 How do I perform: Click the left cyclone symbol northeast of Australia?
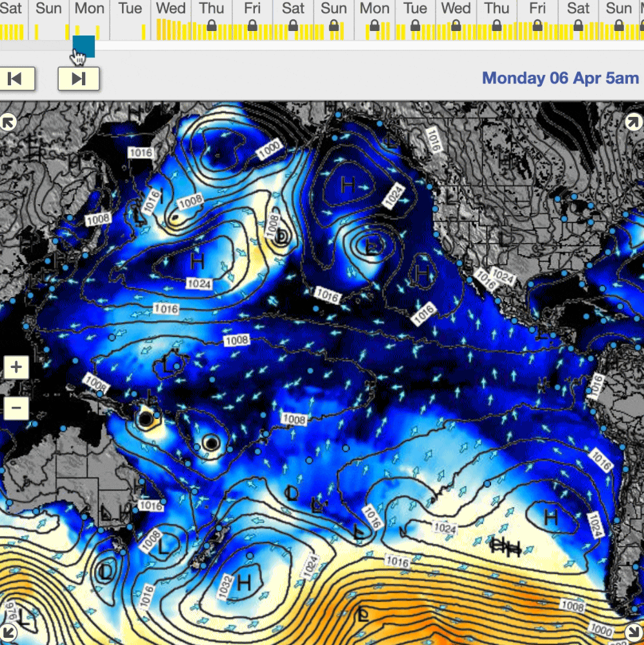pos(146,420)
